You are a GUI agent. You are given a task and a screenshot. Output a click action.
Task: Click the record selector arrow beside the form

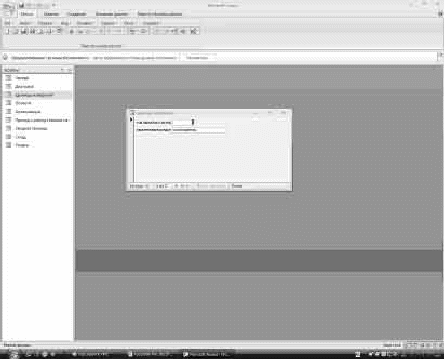coord(131,119)
